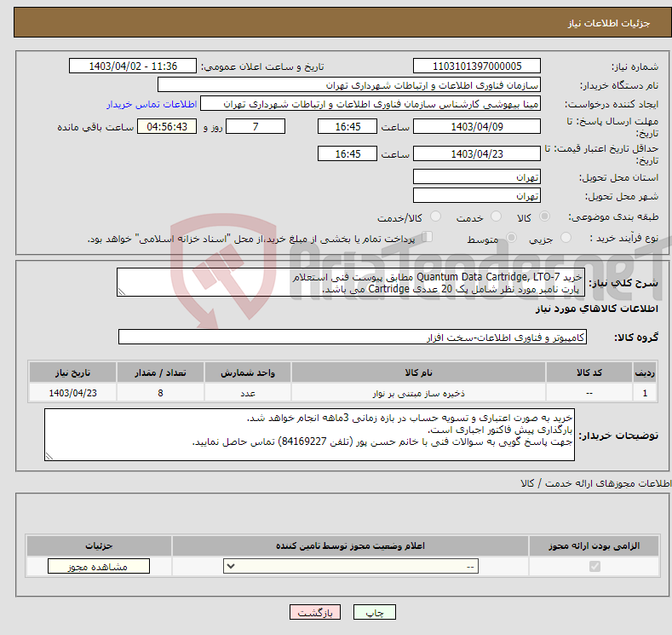Click the تاریخ نیاز column header
The width and height of the screenshot is (672, 635).
click(73, 372)
